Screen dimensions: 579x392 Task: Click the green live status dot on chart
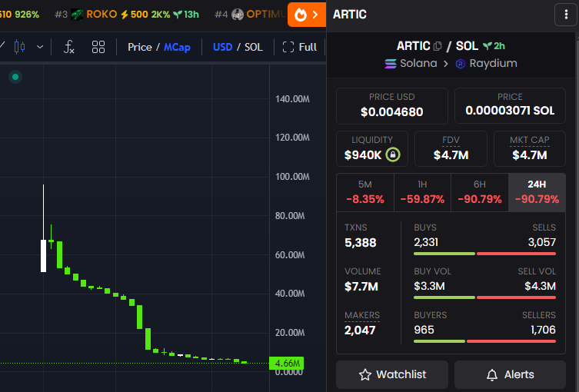[15, 77]
